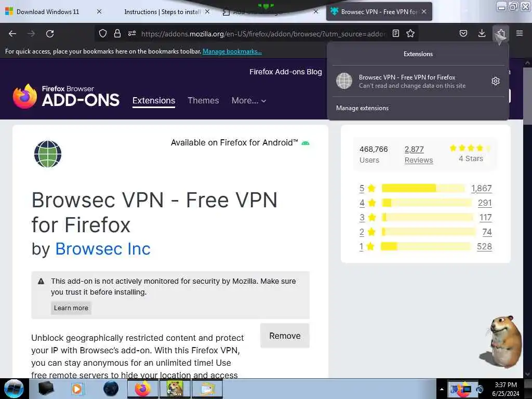This screenshot has height=399, width=532.
Task: Open Firefox in the taskbar
Action: coord(143,389)
